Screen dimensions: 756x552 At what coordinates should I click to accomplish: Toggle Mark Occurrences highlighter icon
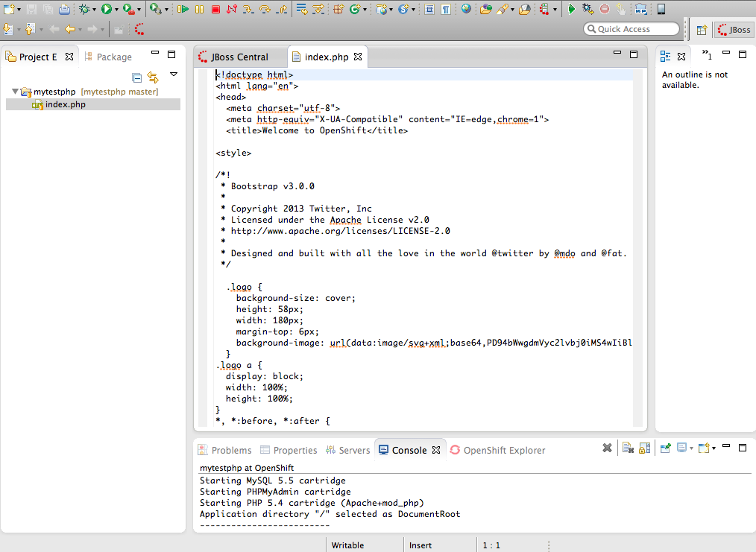point(502,9)
